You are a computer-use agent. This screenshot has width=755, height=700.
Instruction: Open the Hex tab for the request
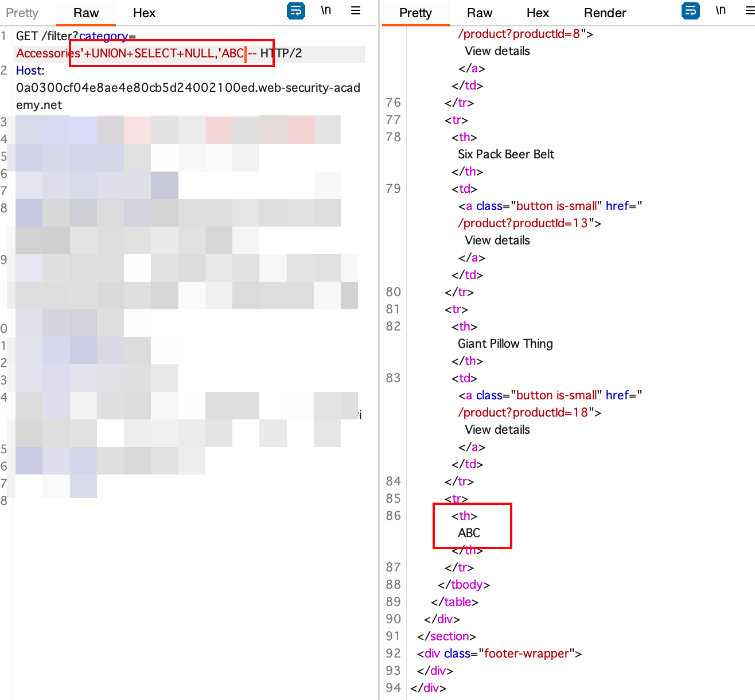[x=144, y=13]
